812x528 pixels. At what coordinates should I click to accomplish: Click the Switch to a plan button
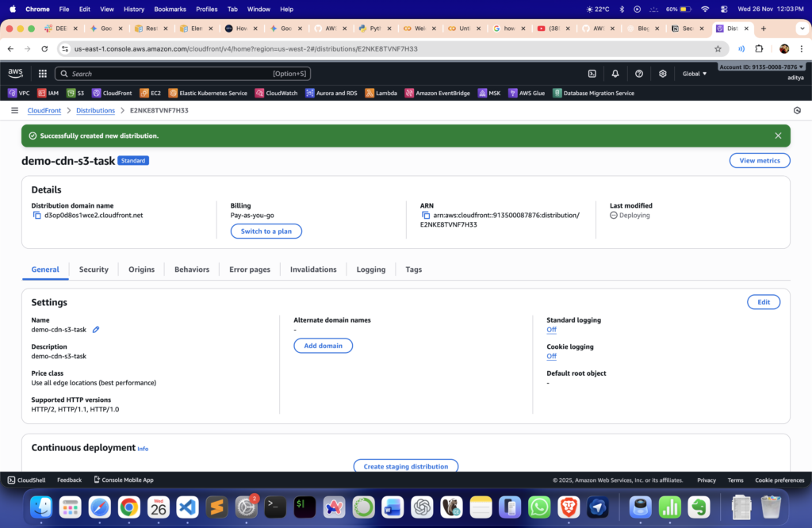click(x=266, y=231)
